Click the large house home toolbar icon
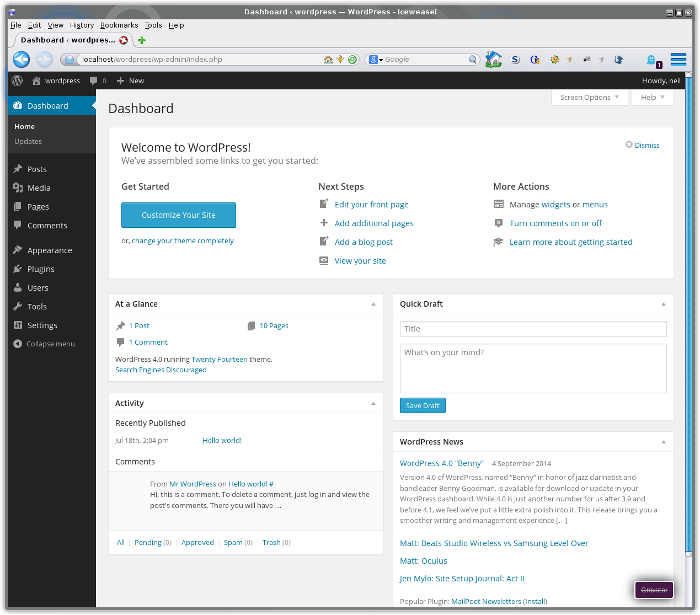 (493, 59)
